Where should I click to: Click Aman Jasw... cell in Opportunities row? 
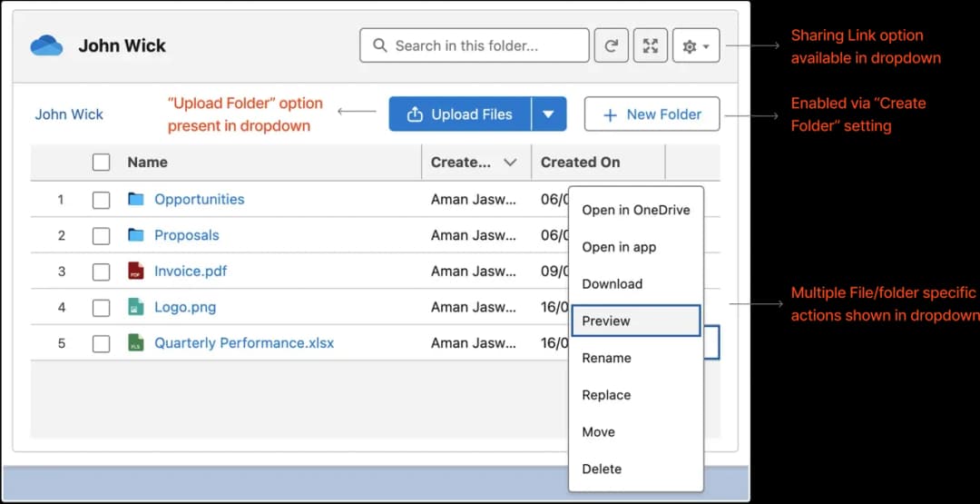click(473, 199)
